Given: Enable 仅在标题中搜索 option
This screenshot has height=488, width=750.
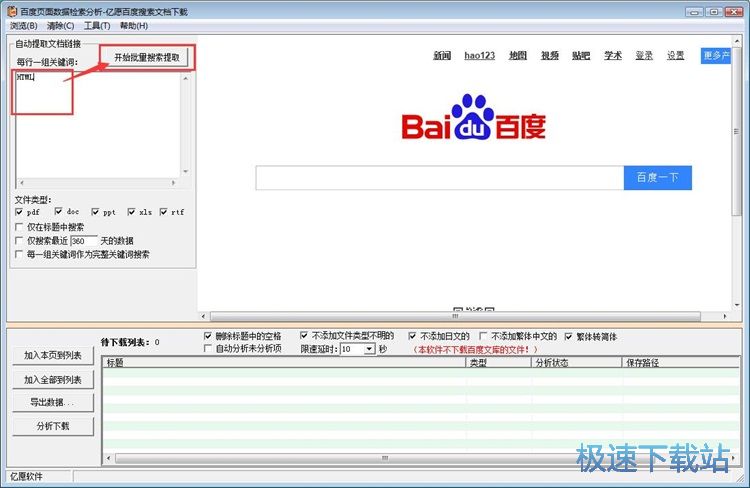Looking at the screenshot, I should (x=19, y=227).
